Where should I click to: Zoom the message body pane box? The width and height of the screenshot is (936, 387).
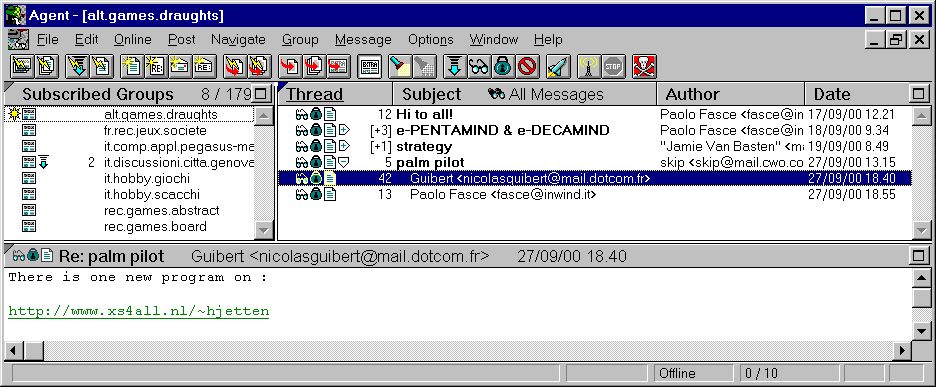point(918,256)
